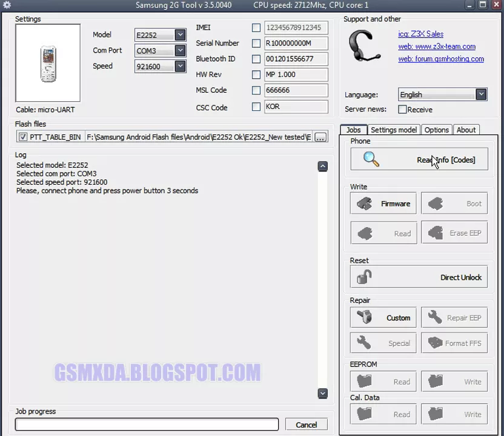Screen dimensions: 504x436
Task: Click the 'Cable: micro-UART' label
Action: click(x=45, y=110)
